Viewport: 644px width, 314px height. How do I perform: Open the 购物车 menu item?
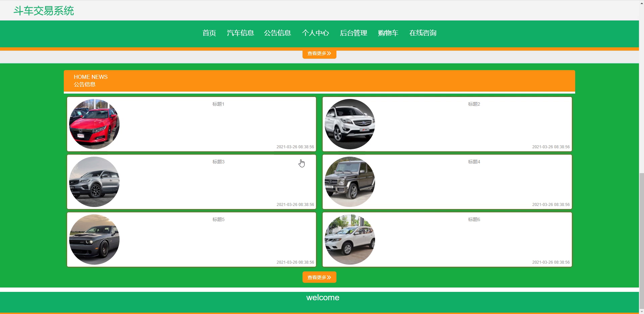coord(388,33)
